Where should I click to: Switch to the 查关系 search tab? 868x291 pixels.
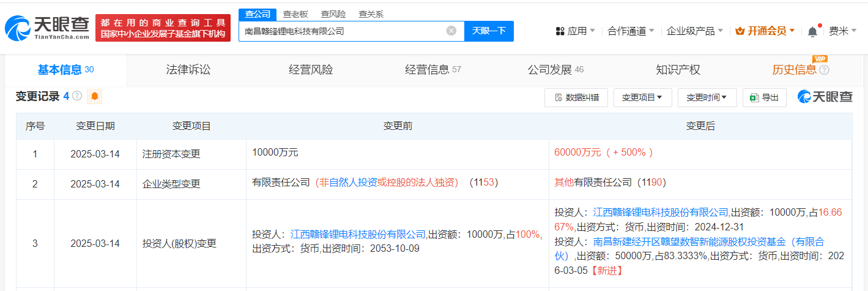pos(371,15)
